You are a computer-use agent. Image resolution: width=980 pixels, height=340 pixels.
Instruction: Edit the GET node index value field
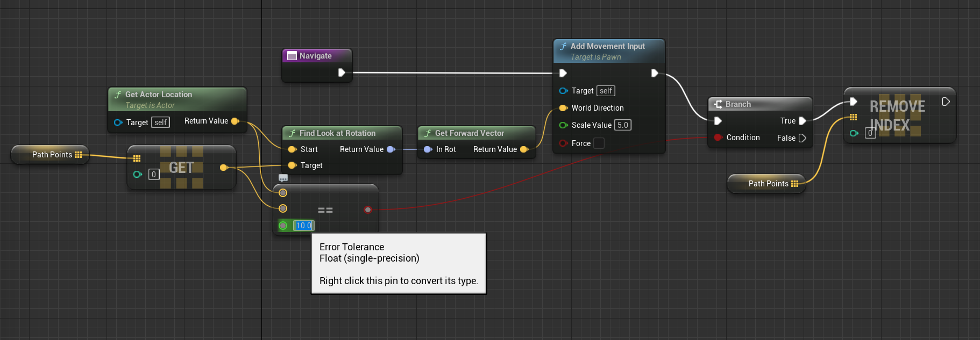click(154, 174)
